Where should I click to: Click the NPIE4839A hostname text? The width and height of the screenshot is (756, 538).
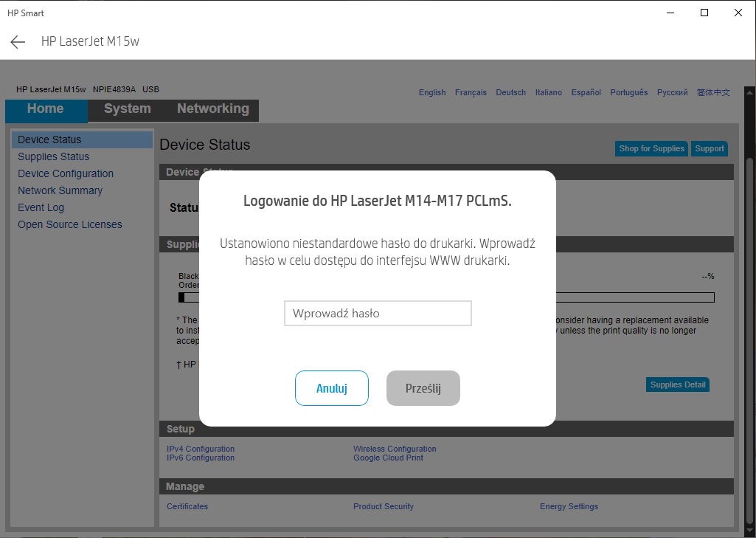click(x=114, y=89)
